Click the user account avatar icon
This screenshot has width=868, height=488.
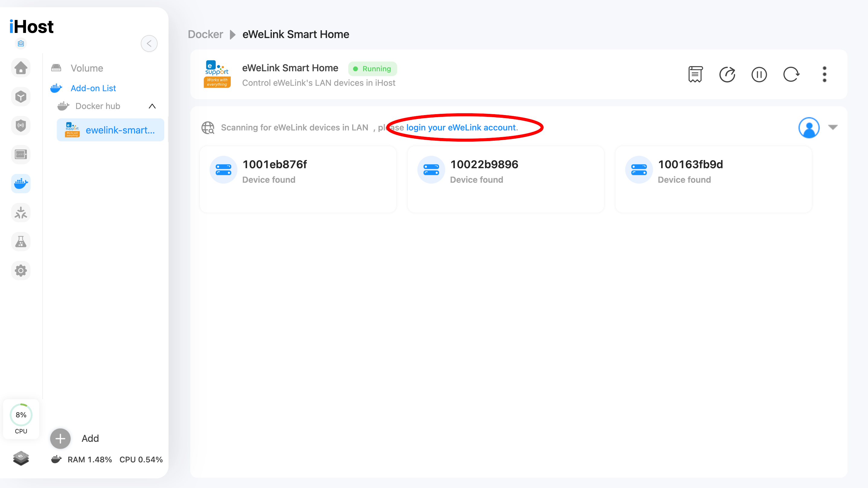(809, 127)
